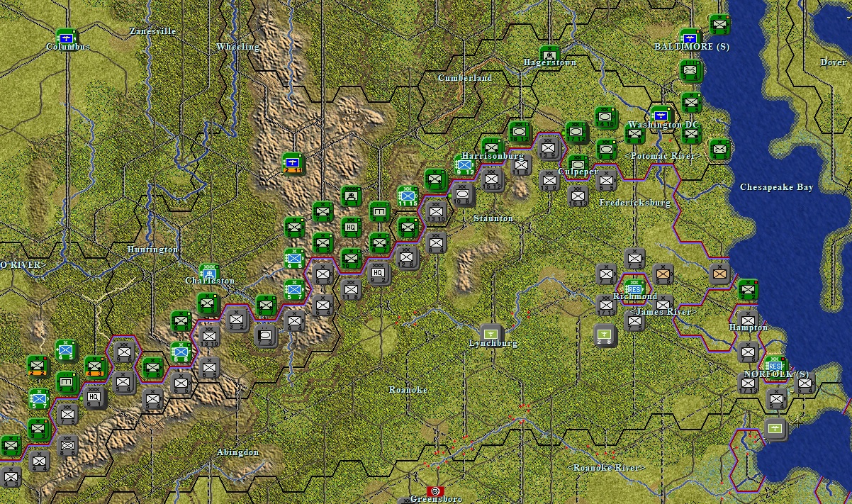The height and width of the screenshot is (504, 852).
Task: Select the green unit north of Baltimore at top edge
Action: click(x=719, y=25)
